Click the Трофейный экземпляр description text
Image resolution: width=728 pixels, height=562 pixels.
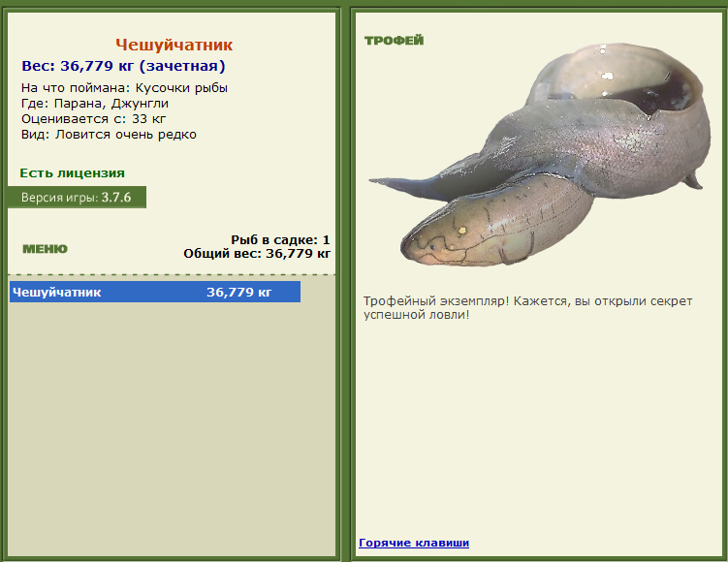tap(527, 308)
